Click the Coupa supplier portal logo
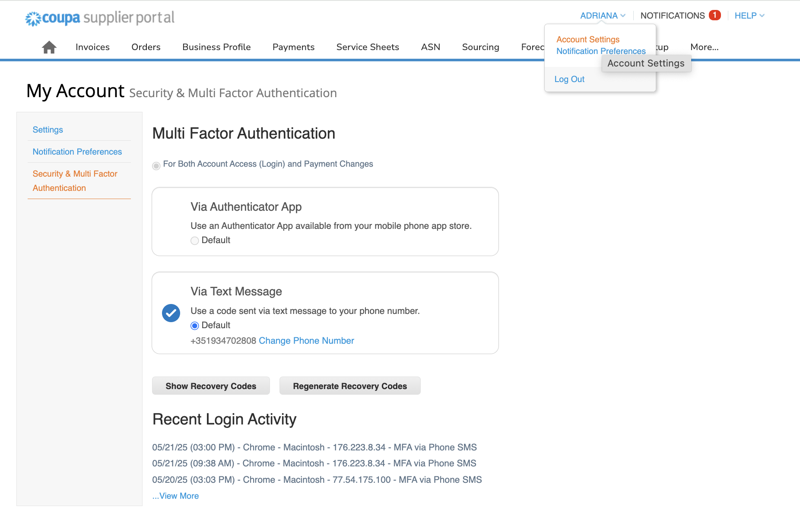 (x=99, y=18)
